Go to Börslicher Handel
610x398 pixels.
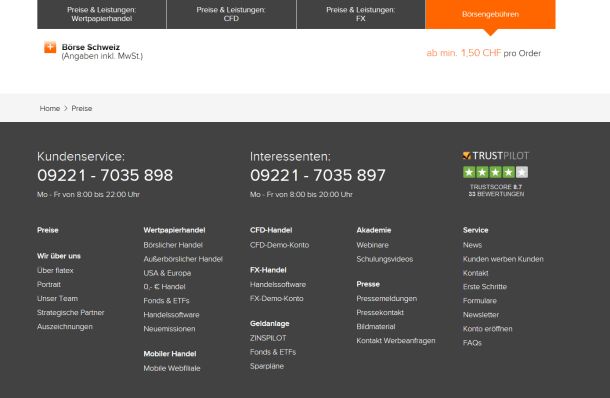(x=173, y=245)
